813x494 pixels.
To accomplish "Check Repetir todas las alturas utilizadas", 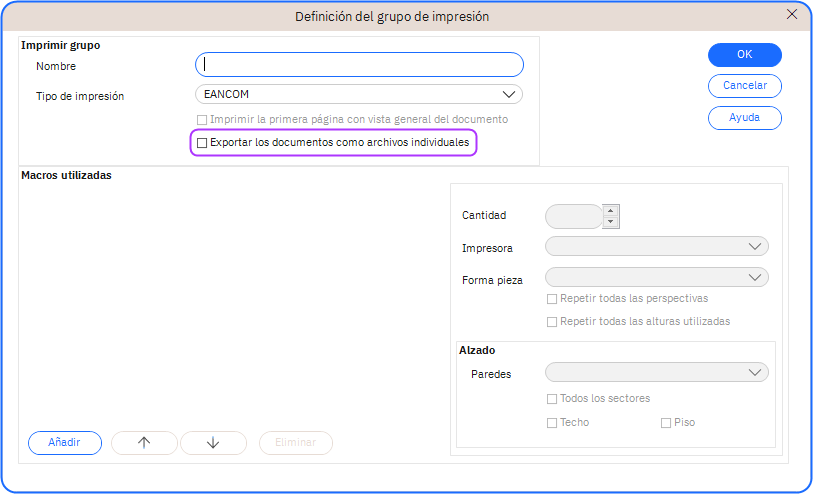I will coord(552,322).
